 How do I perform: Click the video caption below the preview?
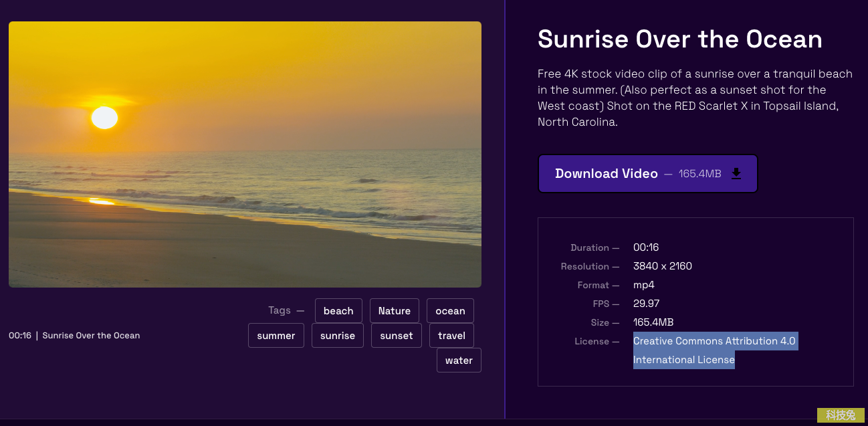tap(74, 336)
